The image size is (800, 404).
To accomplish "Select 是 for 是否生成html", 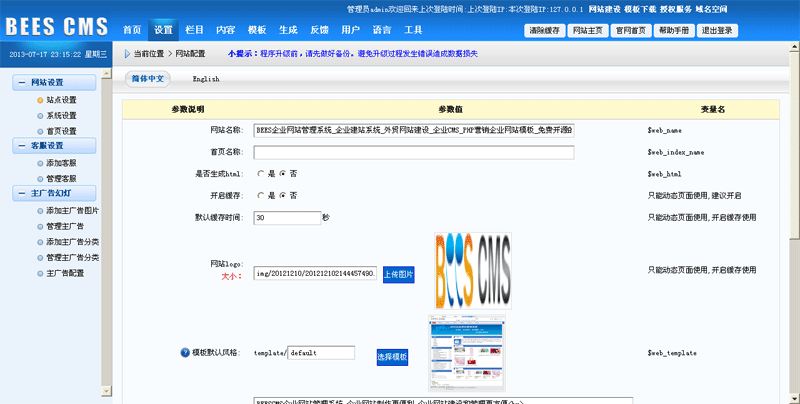I will click(x=261, y=174).
